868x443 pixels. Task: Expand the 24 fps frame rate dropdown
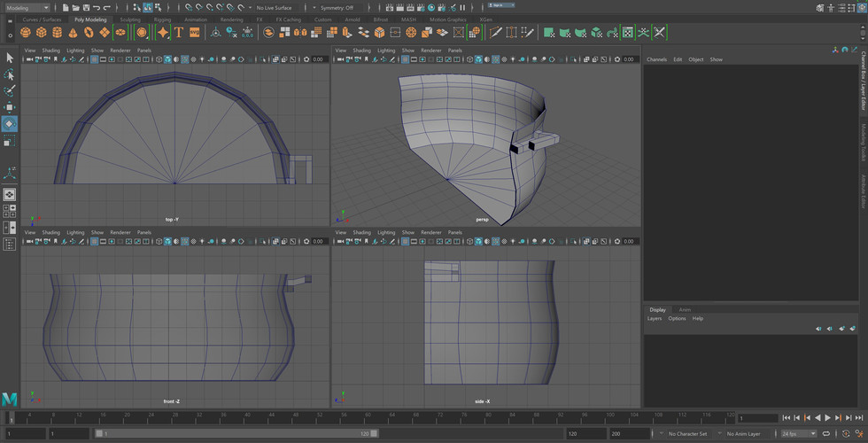(797, 434)
